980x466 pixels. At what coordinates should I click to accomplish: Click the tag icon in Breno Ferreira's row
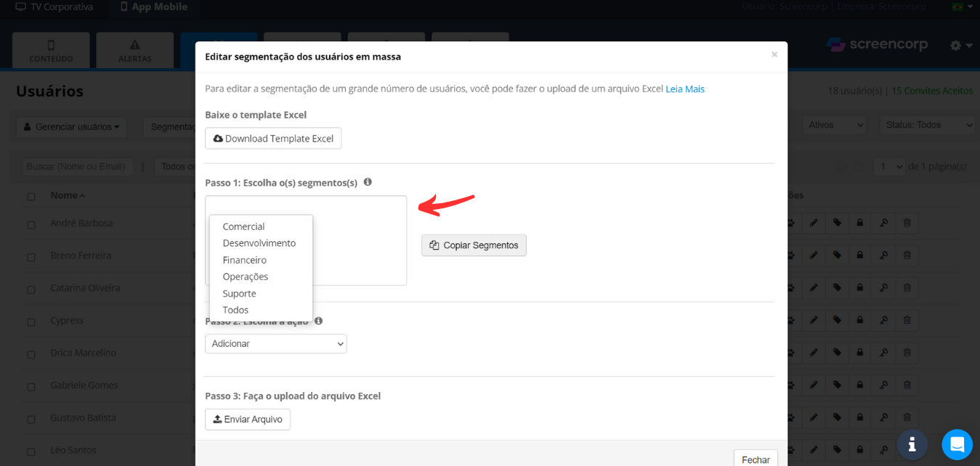pyautogui.click(x=838, y=256)
